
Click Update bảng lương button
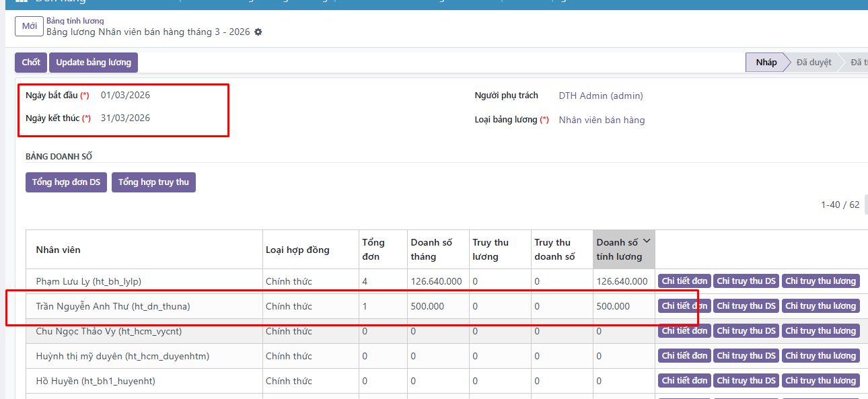pos(94,63)
